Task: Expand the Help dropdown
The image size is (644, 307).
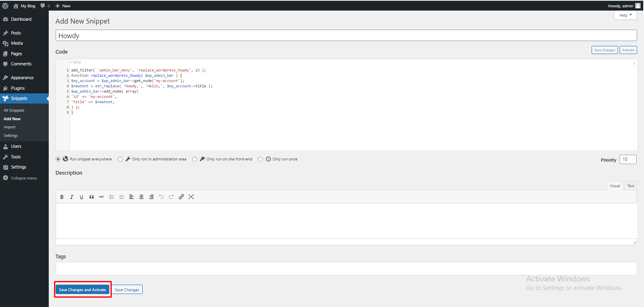Action: pyautogui.click(x=625, y=15)
